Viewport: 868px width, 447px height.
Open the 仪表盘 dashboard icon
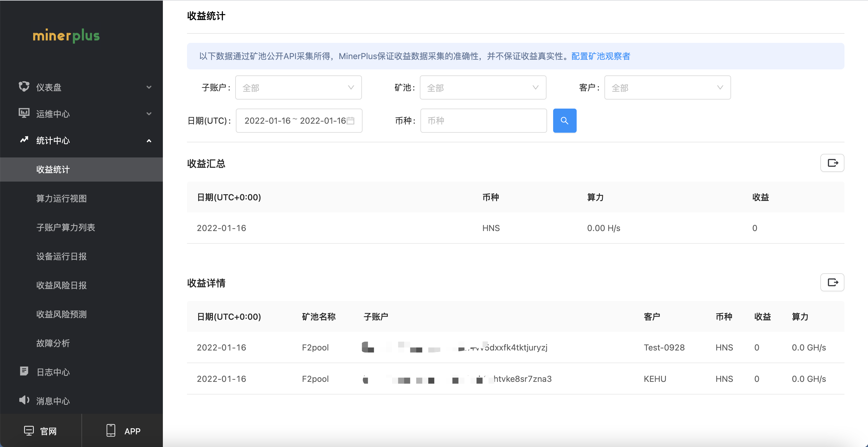click(x=24, y=87)
